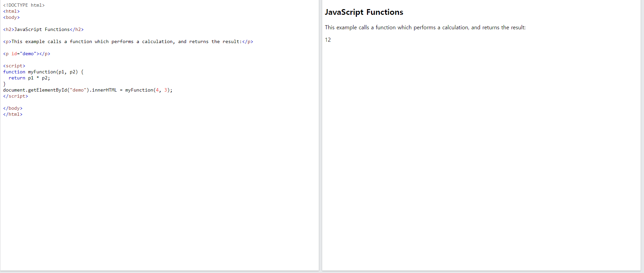The width and height of the screenshot is (644, 273).
Task: Click the closing brace of myFunction
Action: coord(4,84)
